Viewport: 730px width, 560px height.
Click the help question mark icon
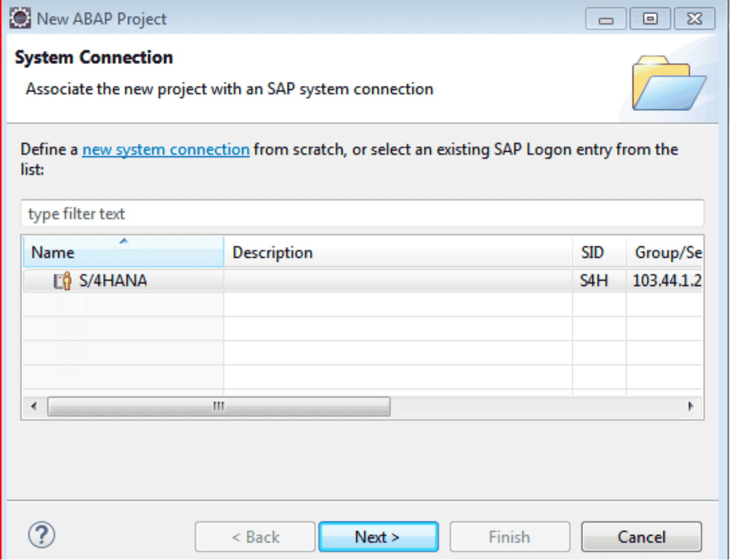point(42,535)
